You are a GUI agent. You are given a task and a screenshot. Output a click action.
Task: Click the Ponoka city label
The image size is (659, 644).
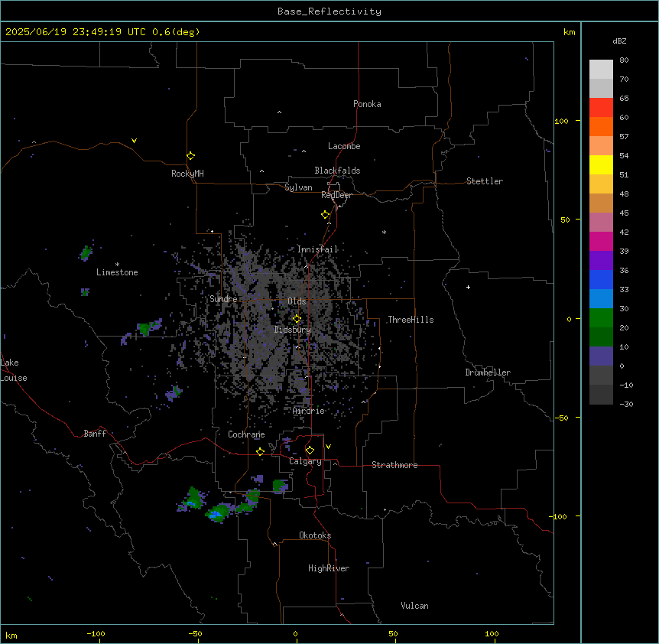[367, 104]
